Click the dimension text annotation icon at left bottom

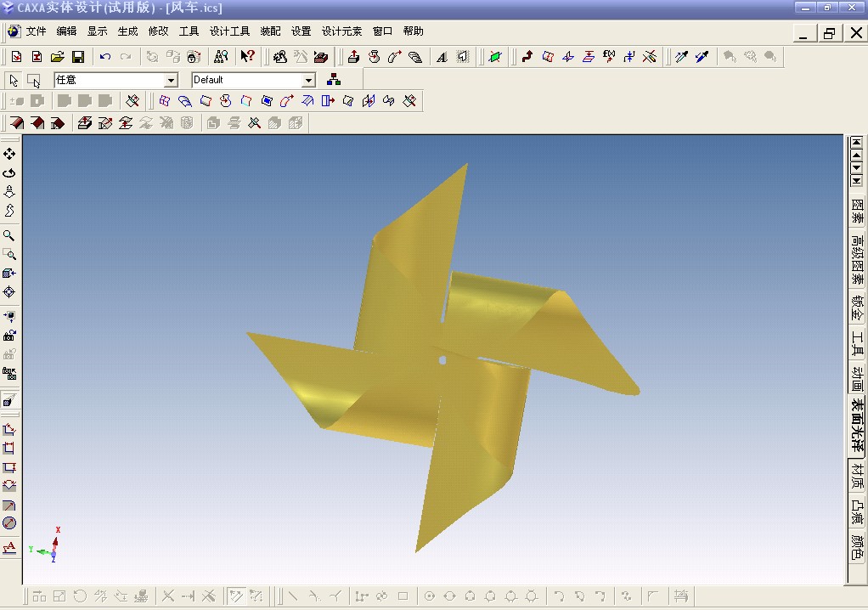pyautogui.click(x=9, y=547)
